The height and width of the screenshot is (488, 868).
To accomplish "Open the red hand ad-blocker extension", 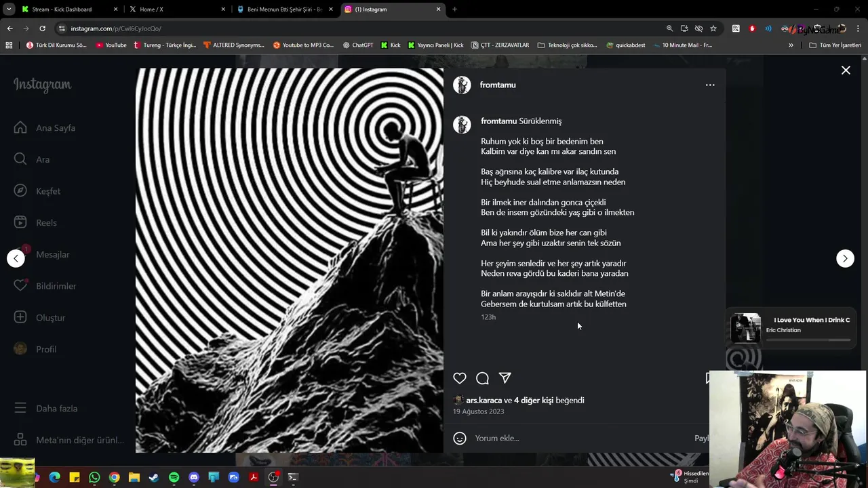I will [752, 28].
